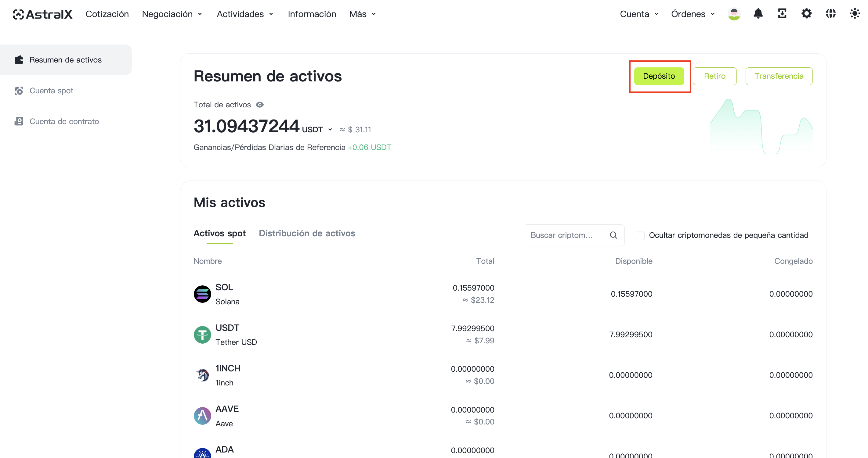Click the Depósito button
868x458 pixels.
click(x=659, y=76)
